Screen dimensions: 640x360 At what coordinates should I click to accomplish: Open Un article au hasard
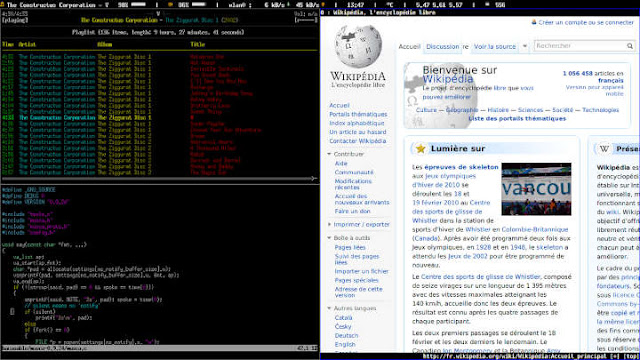coord(358,132)
